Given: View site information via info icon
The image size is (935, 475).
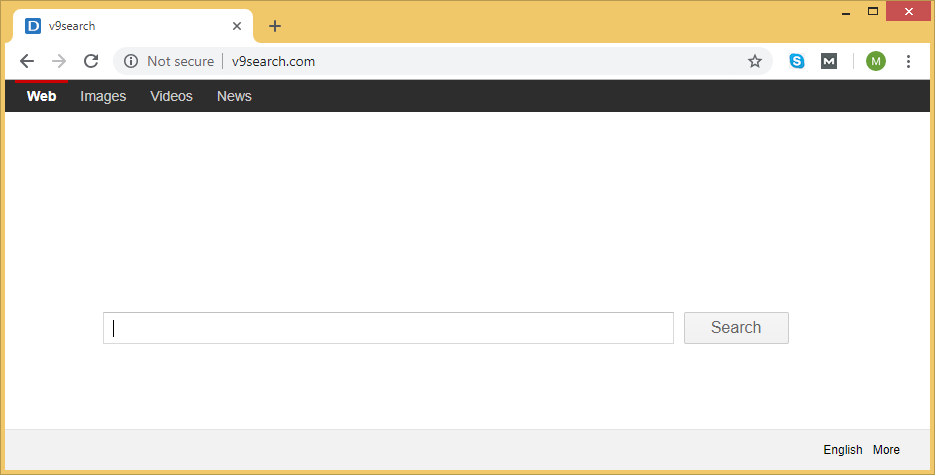Looking at the screenshot, I should tap(130, 61).
